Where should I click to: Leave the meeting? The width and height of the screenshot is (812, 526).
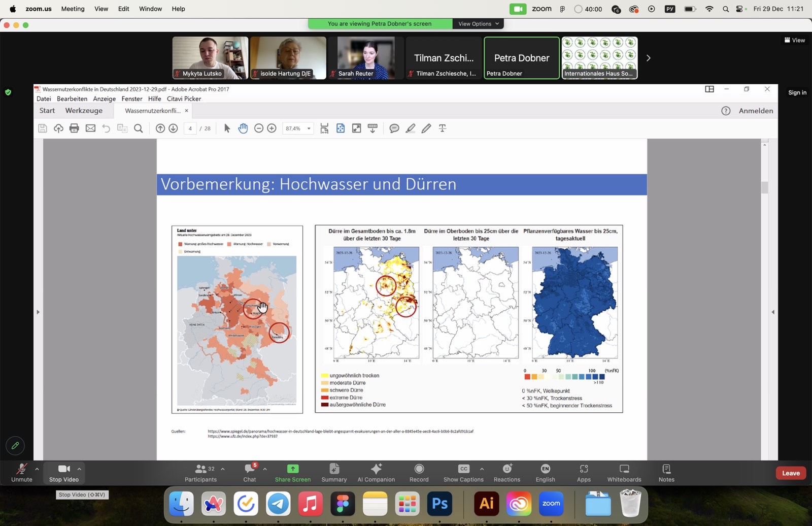tap(791, 473)
